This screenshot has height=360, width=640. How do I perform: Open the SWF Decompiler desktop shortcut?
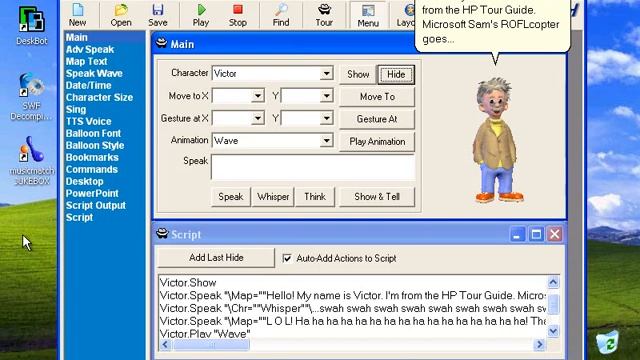[x=31, y=96]
